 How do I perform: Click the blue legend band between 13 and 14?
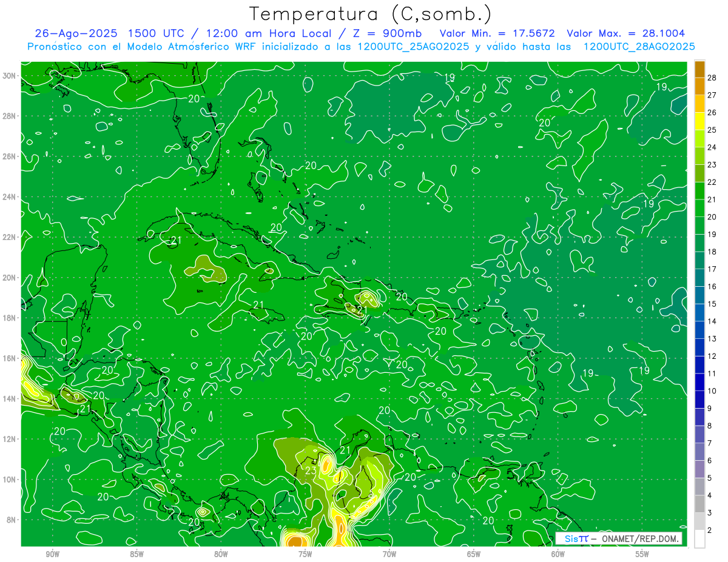coord(699,330)
